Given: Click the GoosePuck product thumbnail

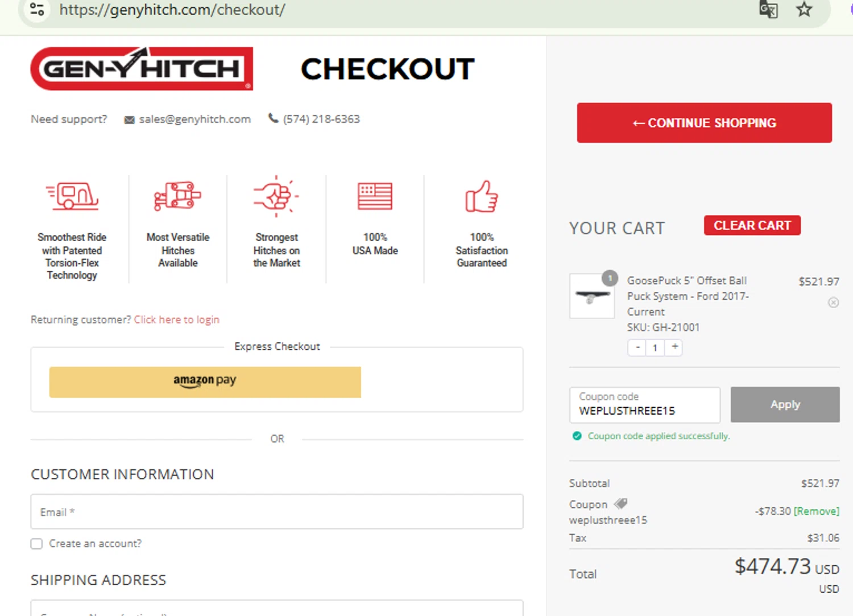Looking at the screenshot, I should [592, 296].
